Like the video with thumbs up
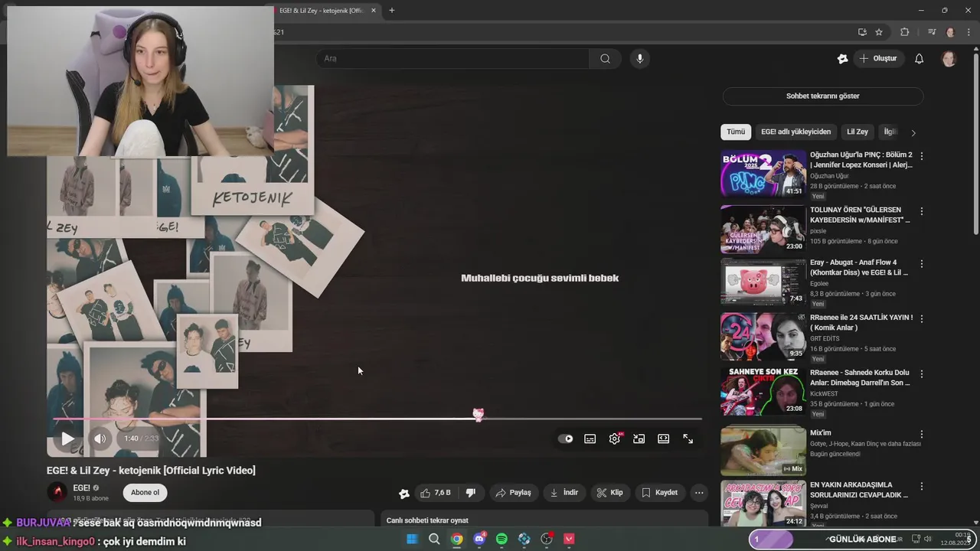Image resolution: width=980 pixels, height=551 pixels. pos(436,493)
